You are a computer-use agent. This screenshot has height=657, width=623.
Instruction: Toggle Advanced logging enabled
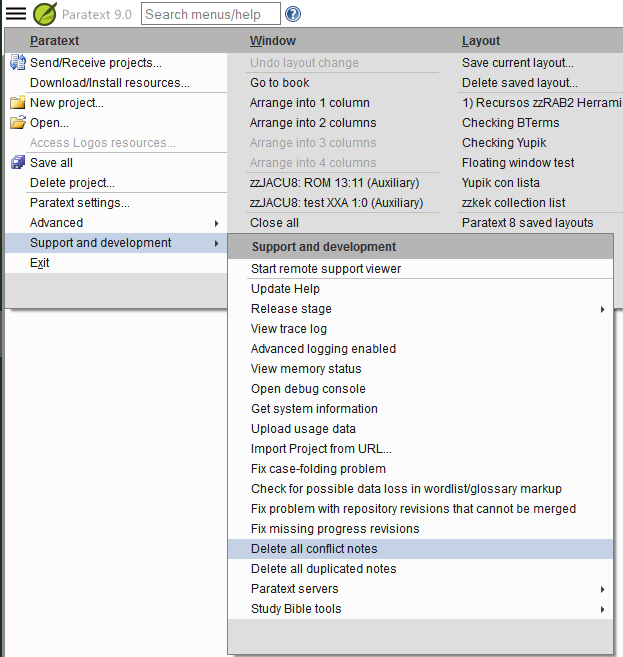tap(323, 349)
